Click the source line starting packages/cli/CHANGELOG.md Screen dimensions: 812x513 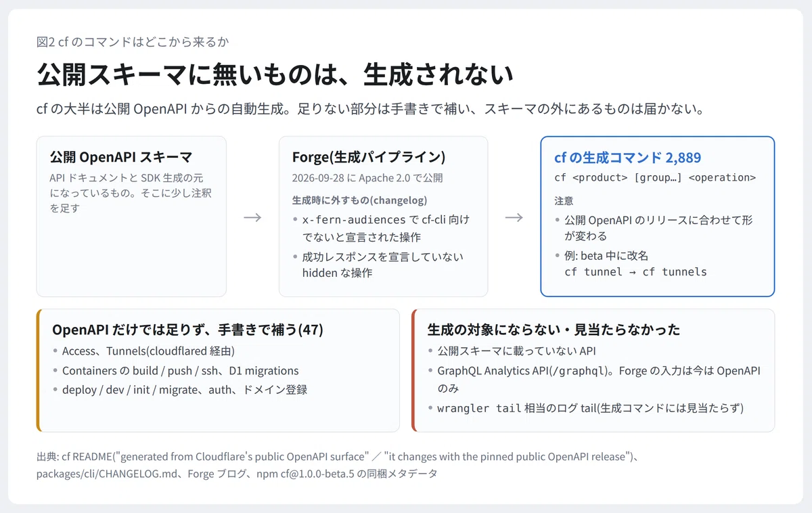[x=237, y=474]
